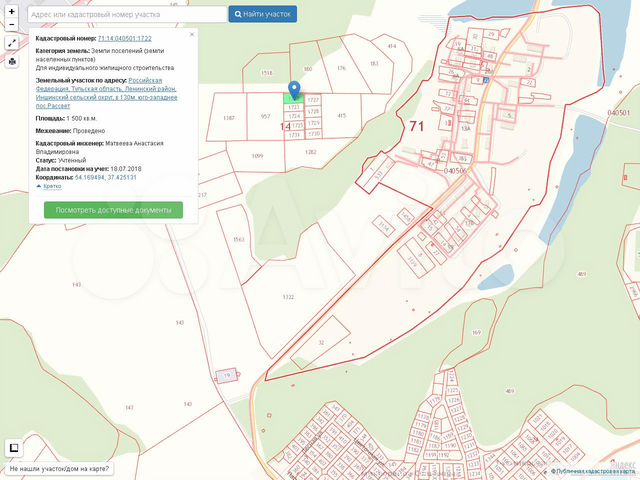Viewport: 640px width, 480px height.
Task: Select parcel 1729 on the map
Action: (x=313, y=123)
